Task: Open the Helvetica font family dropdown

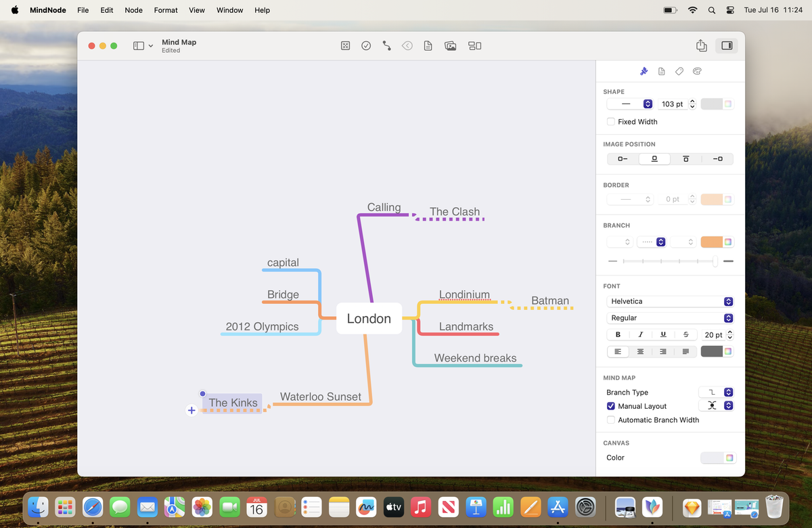Action: [x=670, y=301]
